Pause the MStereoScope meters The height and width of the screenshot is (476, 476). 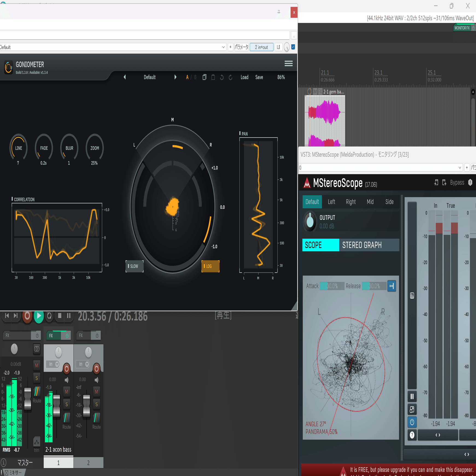[x=412, y=396]
